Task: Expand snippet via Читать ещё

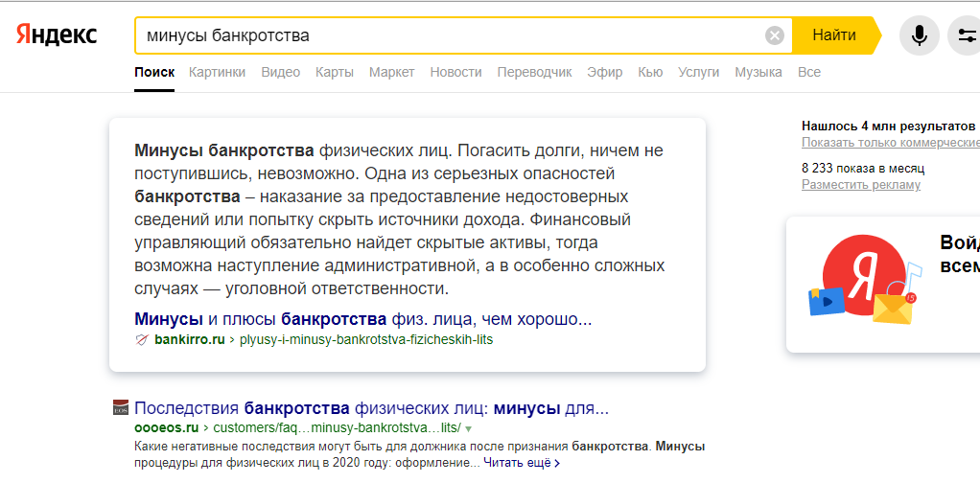Action: pyautogui.click(x=522, y=463)
